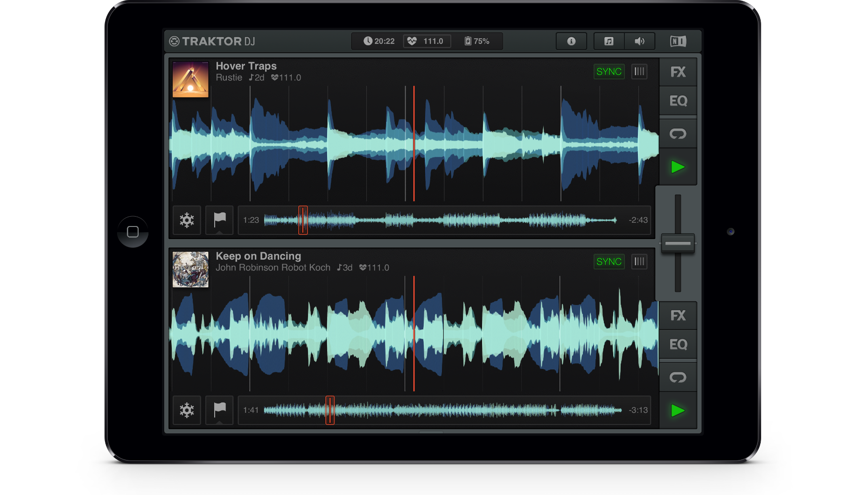Open the info button in top bar
The width and height of the screenshot is (868, 495).
pyautogui.click(x=571, y=41)
